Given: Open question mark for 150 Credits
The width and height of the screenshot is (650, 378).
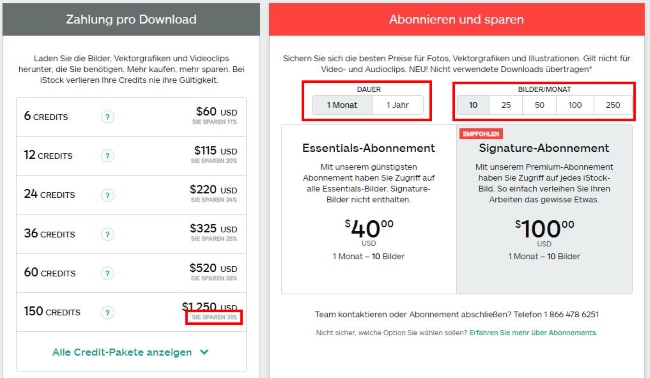Looking at the screenshot, I should pyautogui.click(x=107, y=312).
